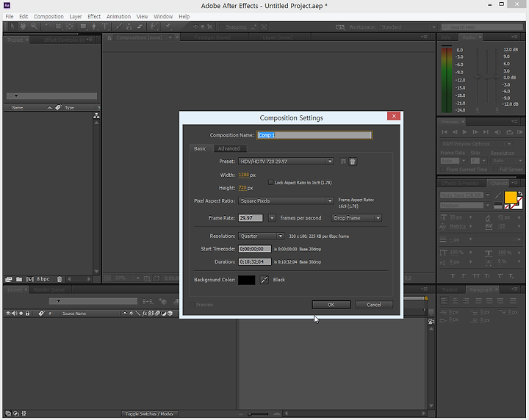Image resolution: width=529 pixels, height=420 pixels.
Task: Select the Brush tool
Action: 119,26
